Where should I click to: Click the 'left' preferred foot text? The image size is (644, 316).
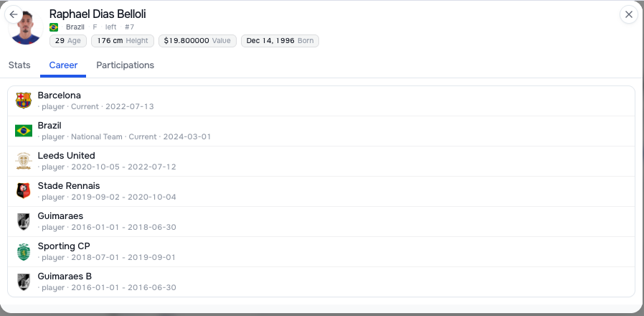tap(111, 27)
